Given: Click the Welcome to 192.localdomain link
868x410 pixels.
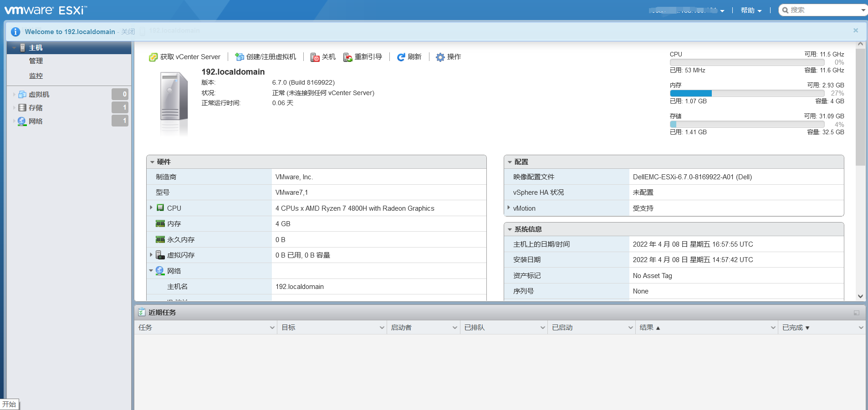Looking at the screenshot, I should coord(70,31).
